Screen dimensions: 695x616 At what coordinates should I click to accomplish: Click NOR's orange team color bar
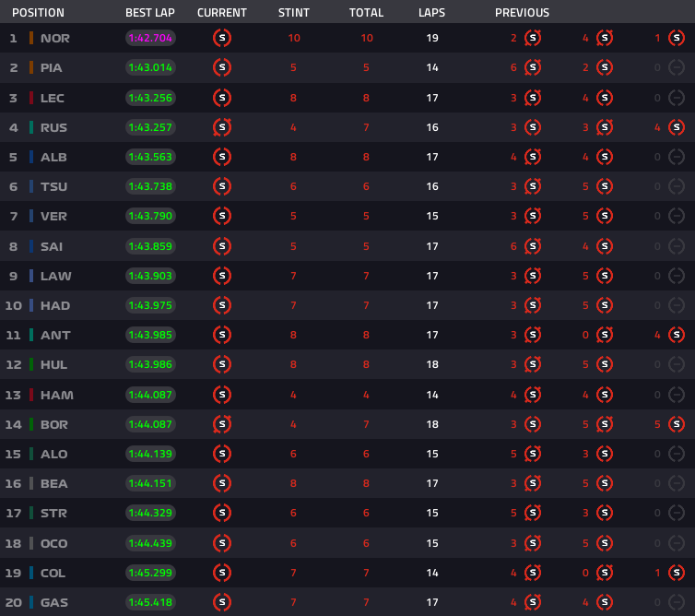pos(31,38)
